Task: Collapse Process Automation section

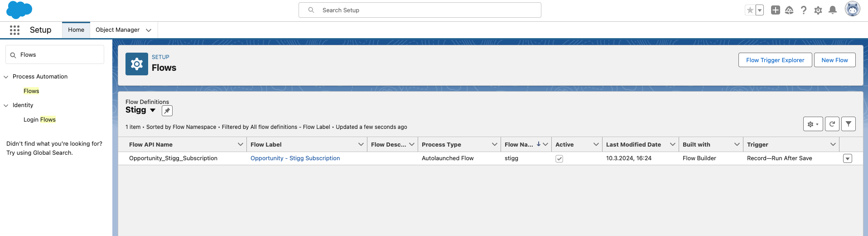Action: click(x=6, y=77)
